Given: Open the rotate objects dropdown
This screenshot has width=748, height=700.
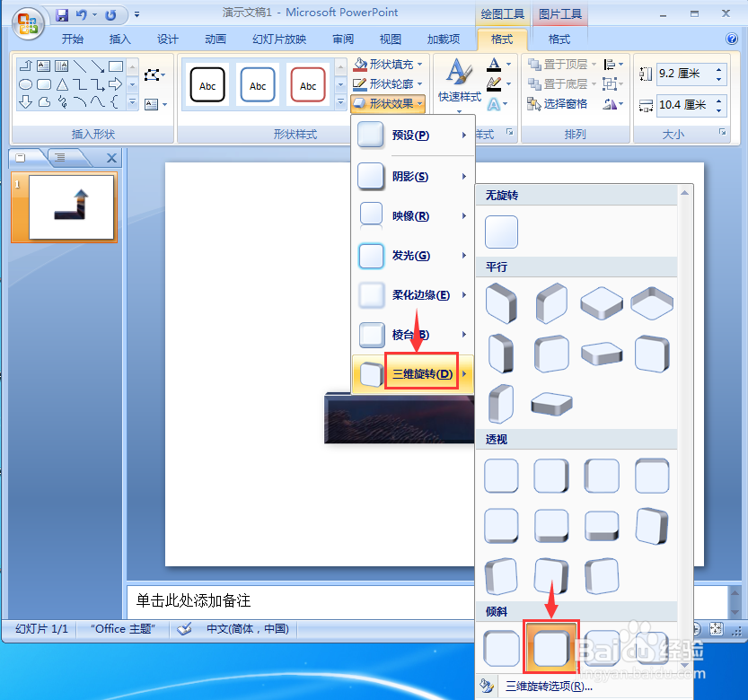Looking at the screenshot, I should click(613, 104).
